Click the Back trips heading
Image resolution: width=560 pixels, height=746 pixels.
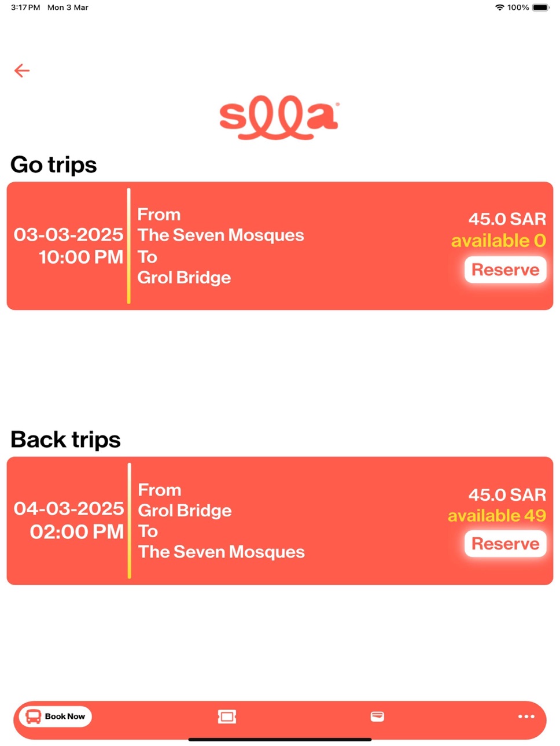(x=65, y=440)
